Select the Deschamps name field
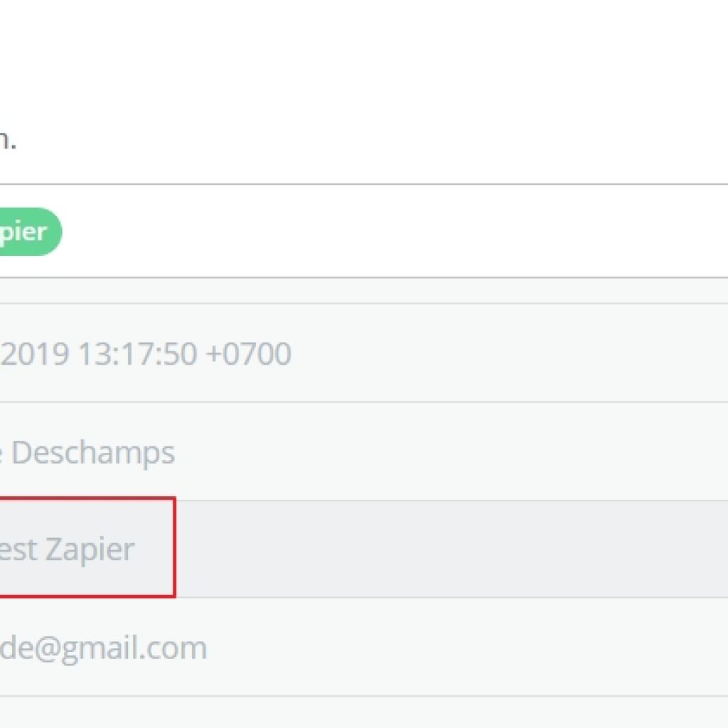Image resolution: width=728 pixels, height=728 pixels. [92, 452]
